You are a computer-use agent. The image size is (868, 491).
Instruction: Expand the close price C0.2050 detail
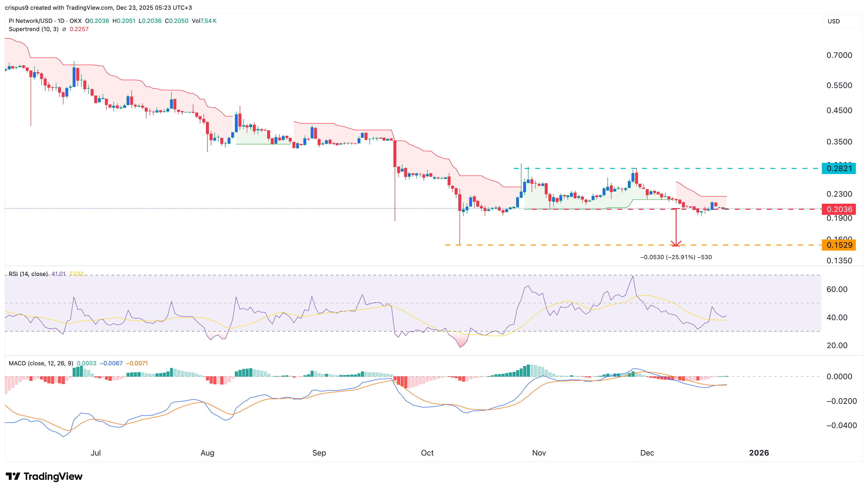point(177,21)
